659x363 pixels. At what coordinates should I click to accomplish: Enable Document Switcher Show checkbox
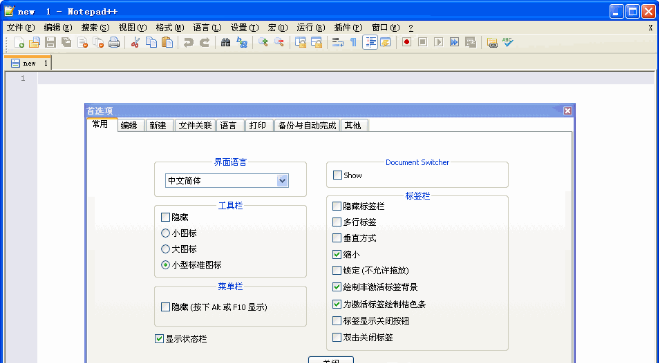click(x=337, y=175)
